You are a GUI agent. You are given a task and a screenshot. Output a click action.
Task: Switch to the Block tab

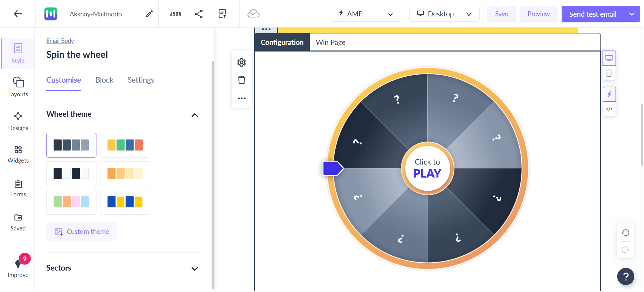pos(104,80)
